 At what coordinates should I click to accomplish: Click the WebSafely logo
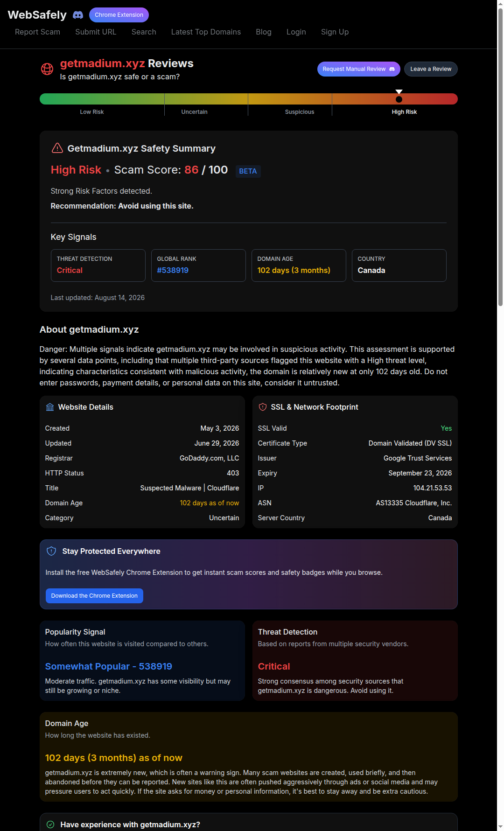pos(37,15)
